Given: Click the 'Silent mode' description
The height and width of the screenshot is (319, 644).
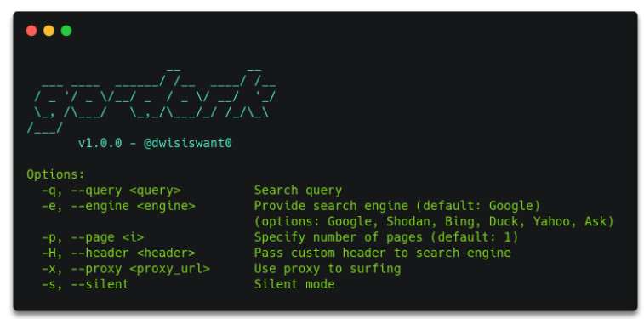Looking at the screenshot, I should 294,284.
